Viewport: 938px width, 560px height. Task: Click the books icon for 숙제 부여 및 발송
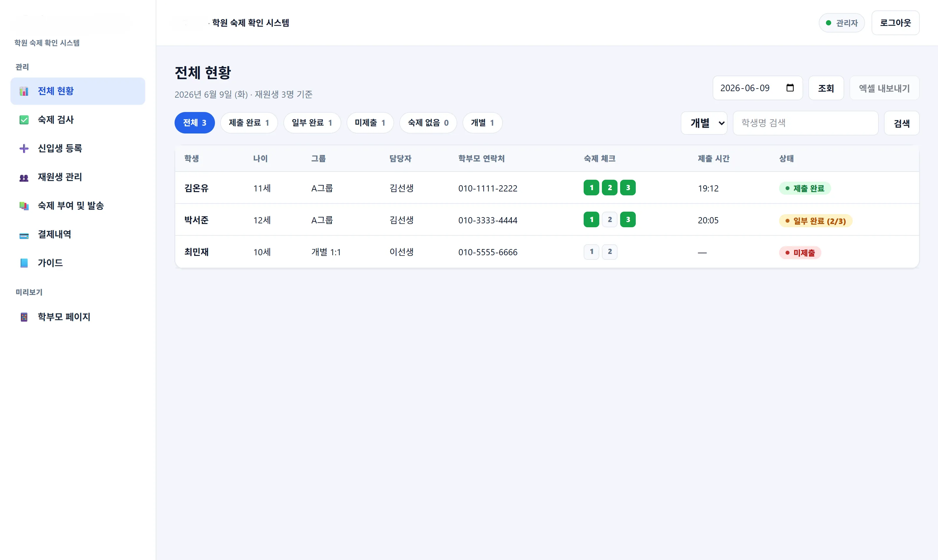[x=24, y=206]
